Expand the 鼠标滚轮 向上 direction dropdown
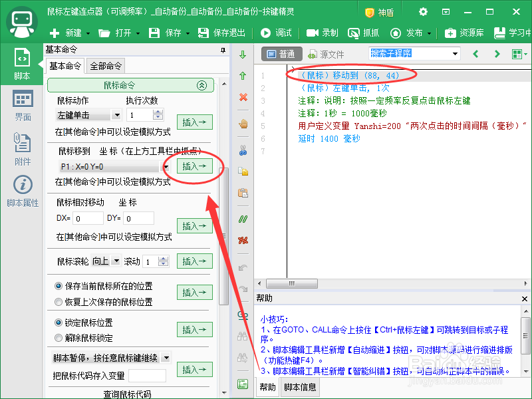Viewport: 532px width, 399px height. coord(116,261)
